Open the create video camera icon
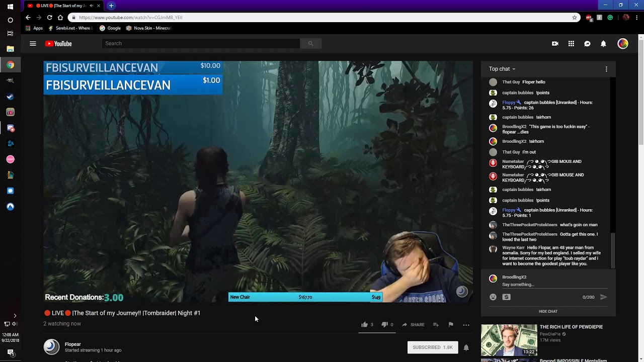Viewport: 644px width, 362px height. [555, 44]
